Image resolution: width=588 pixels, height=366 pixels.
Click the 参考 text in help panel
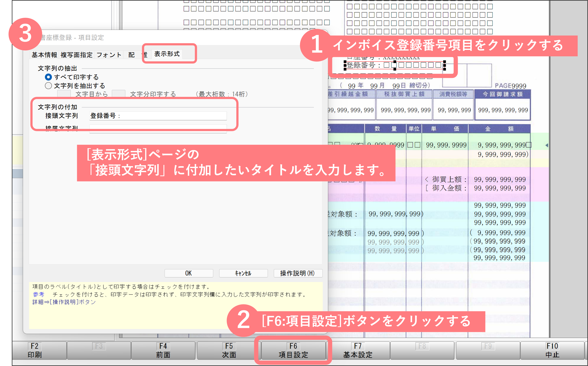click(x=39, y=294)
